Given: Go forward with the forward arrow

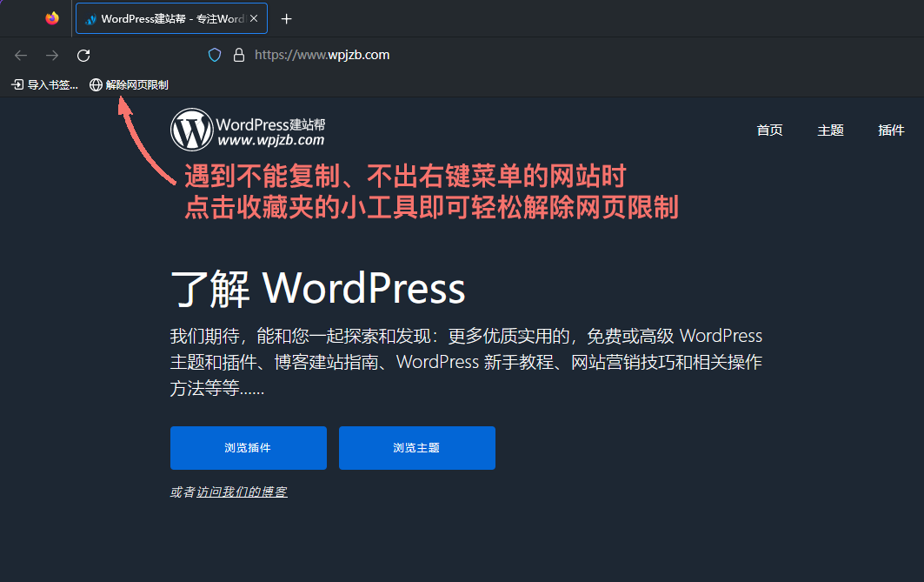Looking at the screenshot, I should pyautogui.click(x=52, y=56).
